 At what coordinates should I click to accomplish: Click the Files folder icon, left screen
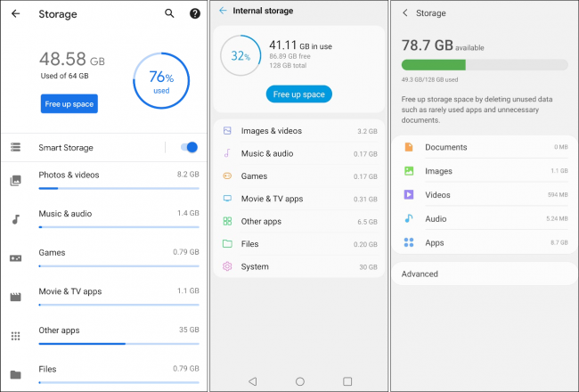click(15, 375)
